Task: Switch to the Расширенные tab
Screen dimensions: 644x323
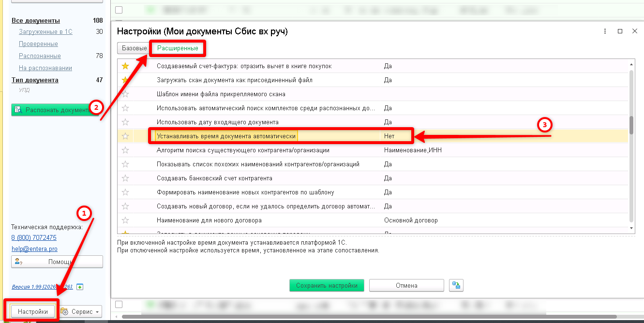Action: click(x=178, y=48)
